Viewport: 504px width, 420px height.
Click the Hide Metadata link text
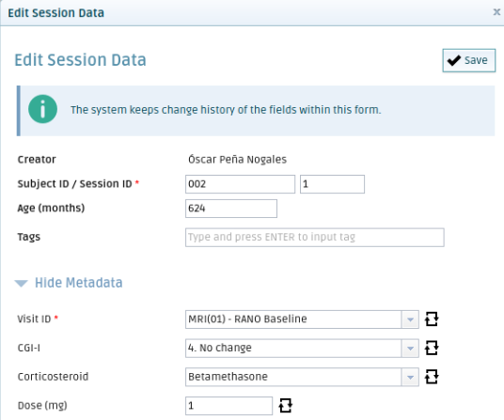(79, 283)
